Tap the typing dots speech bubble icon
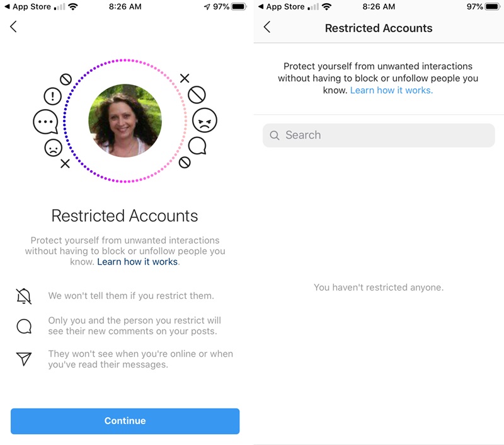 coord(45,122)
